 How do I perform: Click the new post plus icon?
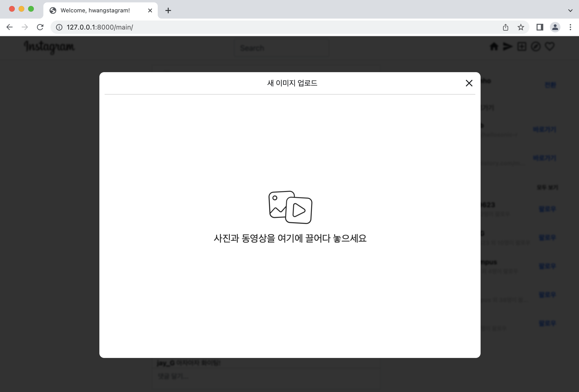[x=521, y=47]
